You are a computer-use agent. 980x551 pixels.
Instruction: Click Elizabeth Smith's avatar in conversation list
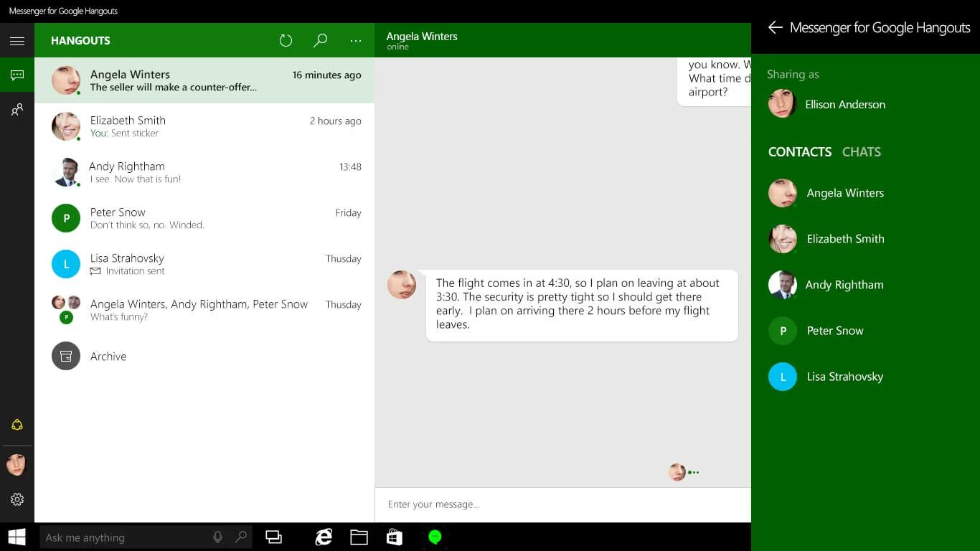click(66, 126)
